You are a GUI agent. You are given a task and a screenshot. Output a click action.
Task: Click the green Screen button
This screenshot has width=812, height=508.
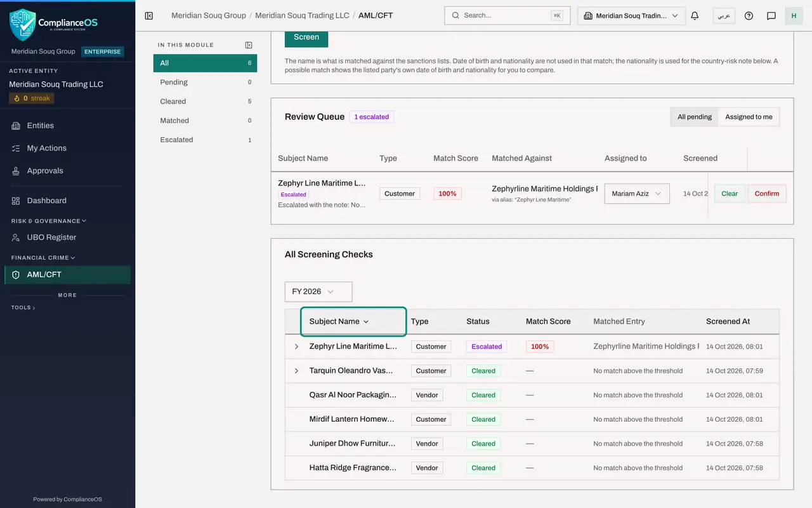click(306, 37)
